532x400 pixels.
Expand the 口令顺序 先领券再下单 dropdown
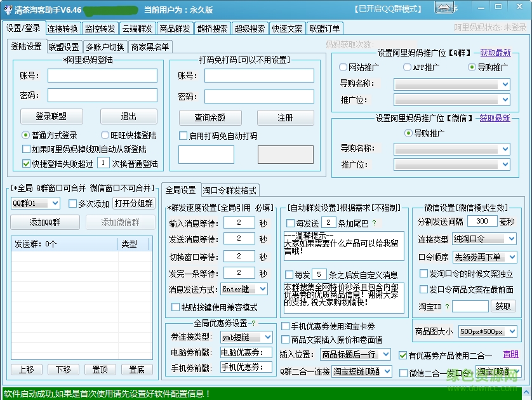pyautogui.click(x=512, y=255)
